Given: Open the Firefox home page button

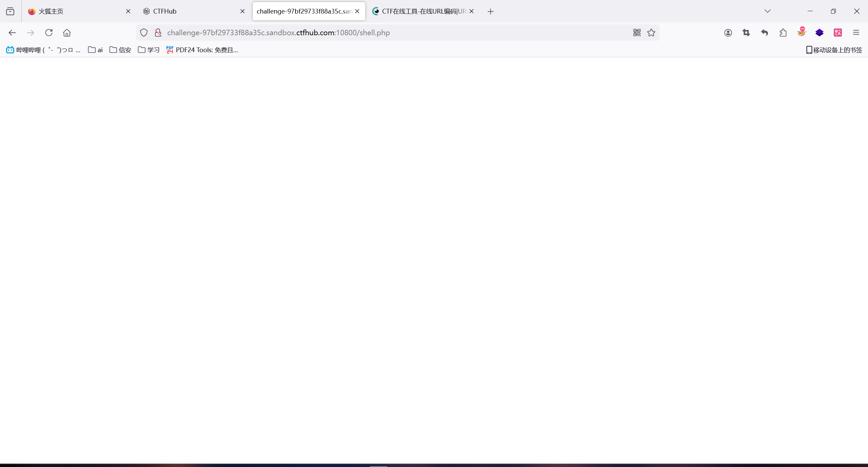Looking at the screenshot, I should pyautogui.click(x=67, y=33).
